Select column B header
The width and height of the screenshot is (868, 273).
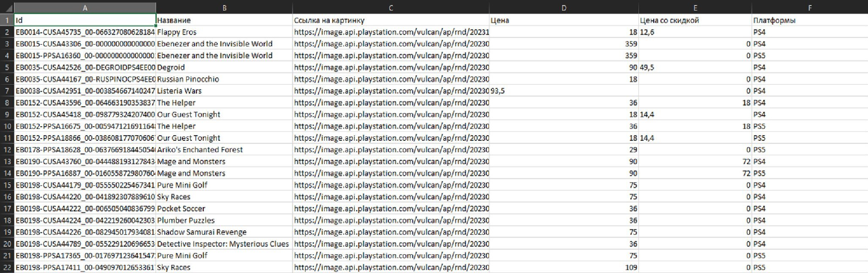(x=224, y=8)
